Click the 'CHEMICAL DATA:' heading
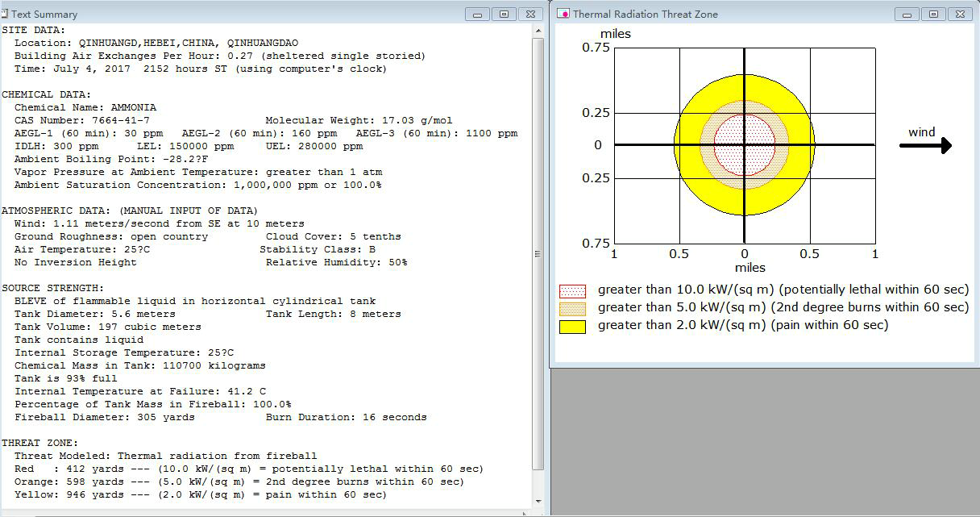The image size is (980, 517). tap(47, 94)
